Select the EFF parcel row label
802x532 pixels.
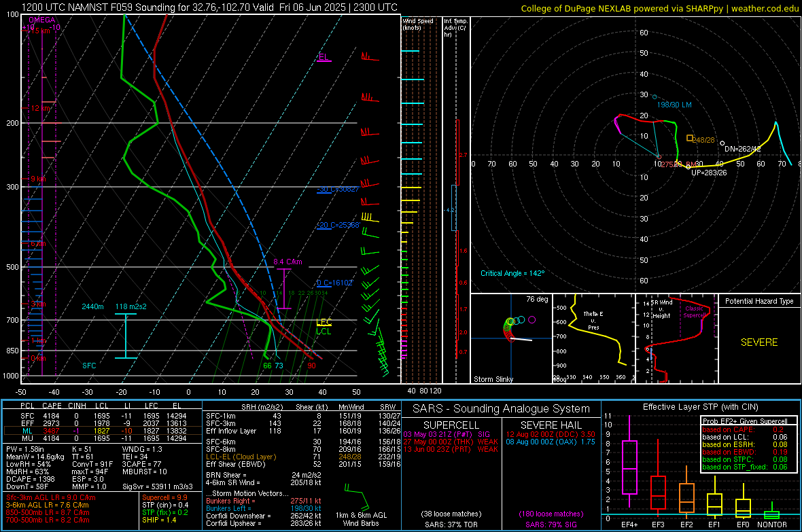[x=27, y=423]
